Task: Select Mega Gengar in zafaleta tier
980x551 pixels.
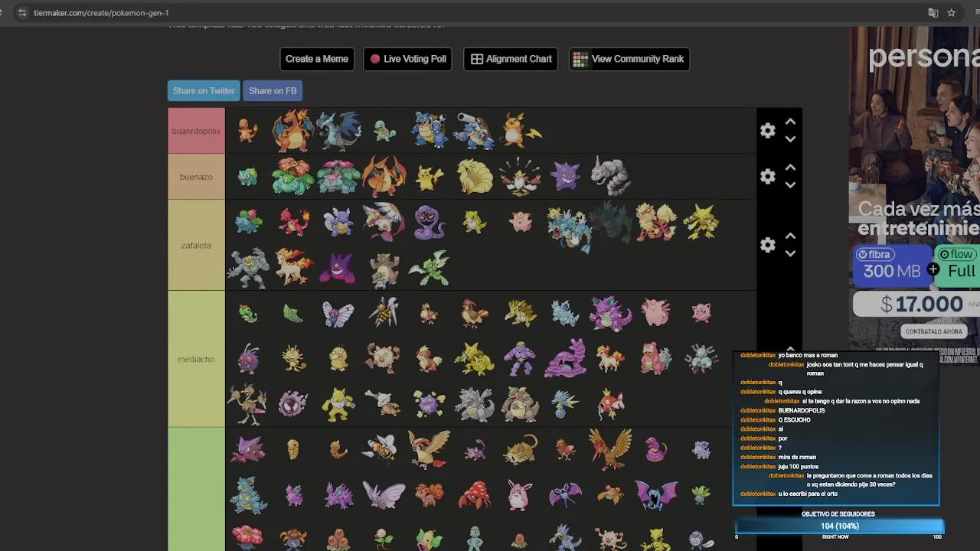Action: 338,268
